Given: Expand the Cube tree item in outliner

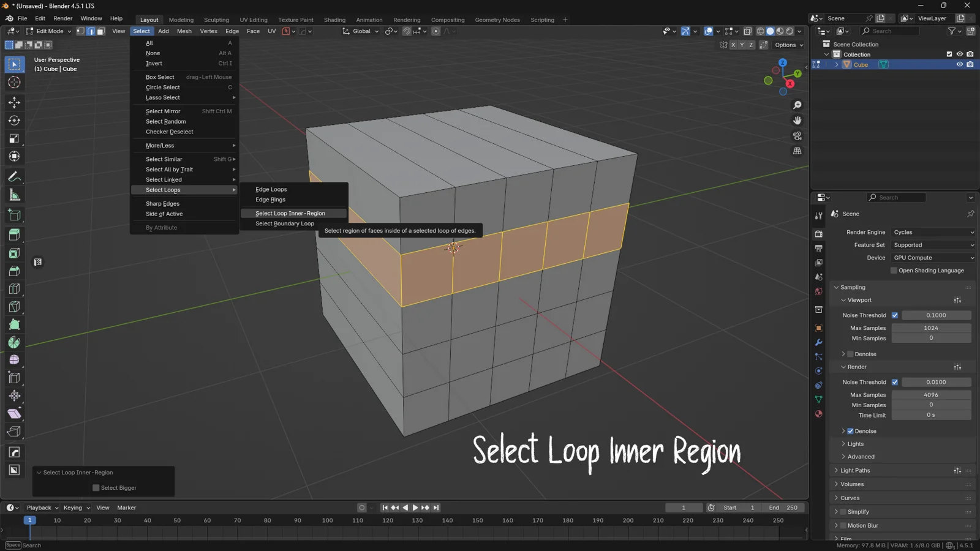Looking at the screenshot, I should tap(837, 65).
